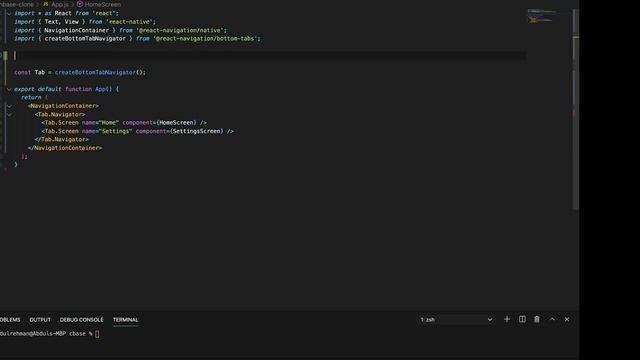
Task: Click 'import * as React' line
Action: click(x=67, y=13)
